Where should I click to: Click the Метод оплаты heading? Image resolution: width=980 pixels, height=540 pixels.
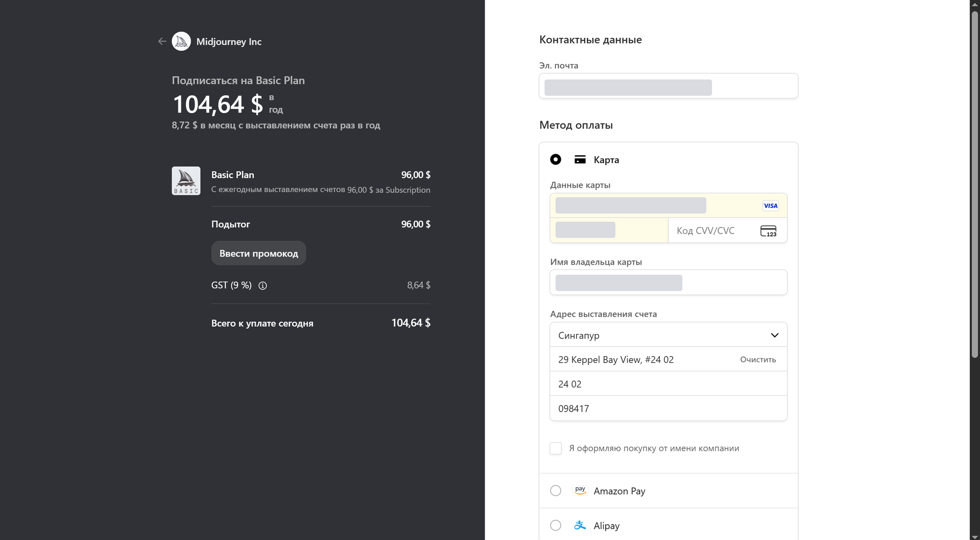(576, 125)
